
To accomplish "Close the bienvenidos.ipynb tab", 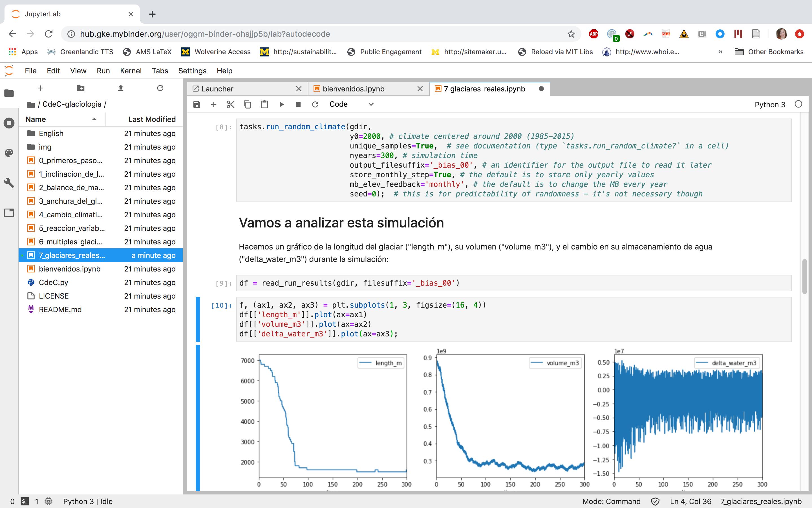I will (420, 89).
